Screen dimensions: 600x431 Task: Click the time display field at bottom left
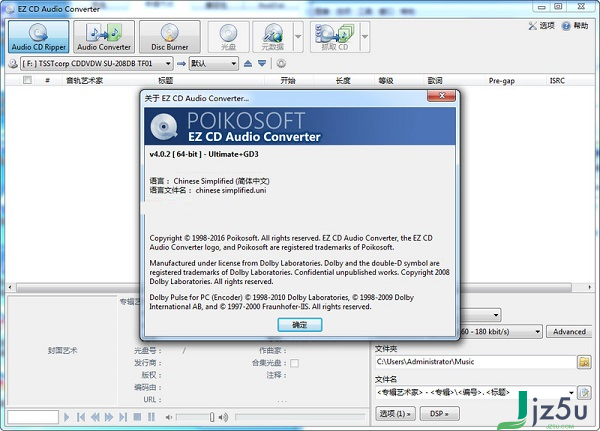[x=33, y=417]
